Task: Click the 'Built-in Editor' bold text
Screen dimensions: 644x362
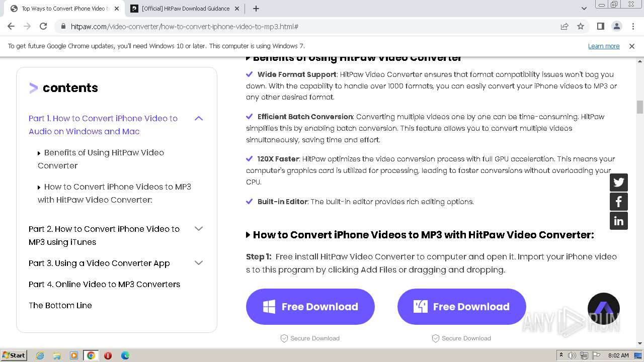Action: pos(282,202)
